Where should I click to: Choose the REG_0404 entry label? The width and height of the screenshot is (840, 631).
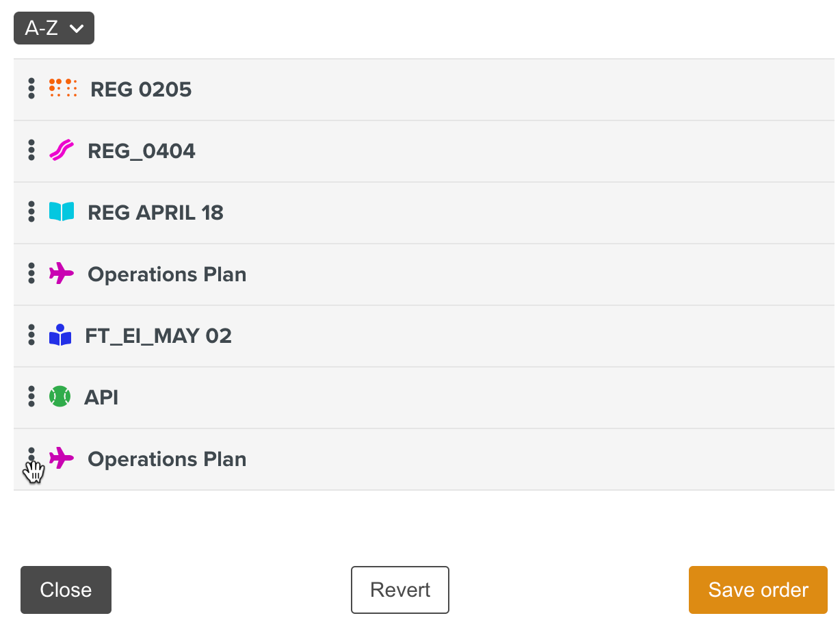142,151
